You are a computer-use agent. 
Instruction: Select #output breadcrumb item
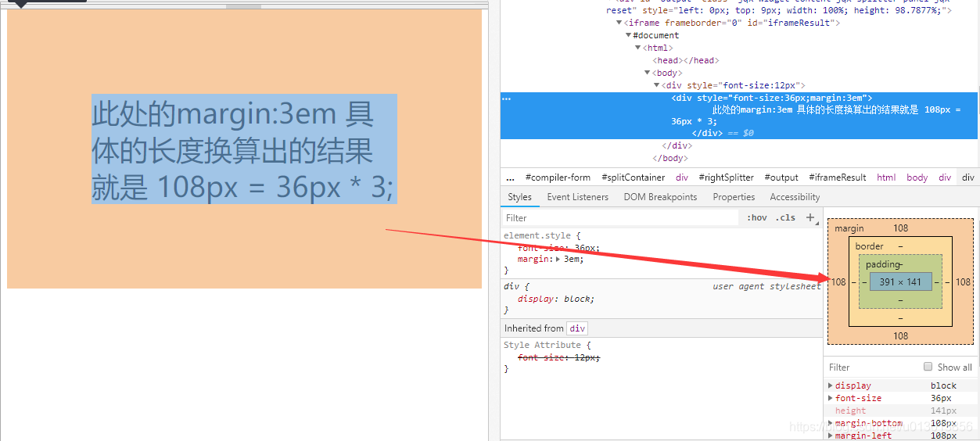click(781, 177)
